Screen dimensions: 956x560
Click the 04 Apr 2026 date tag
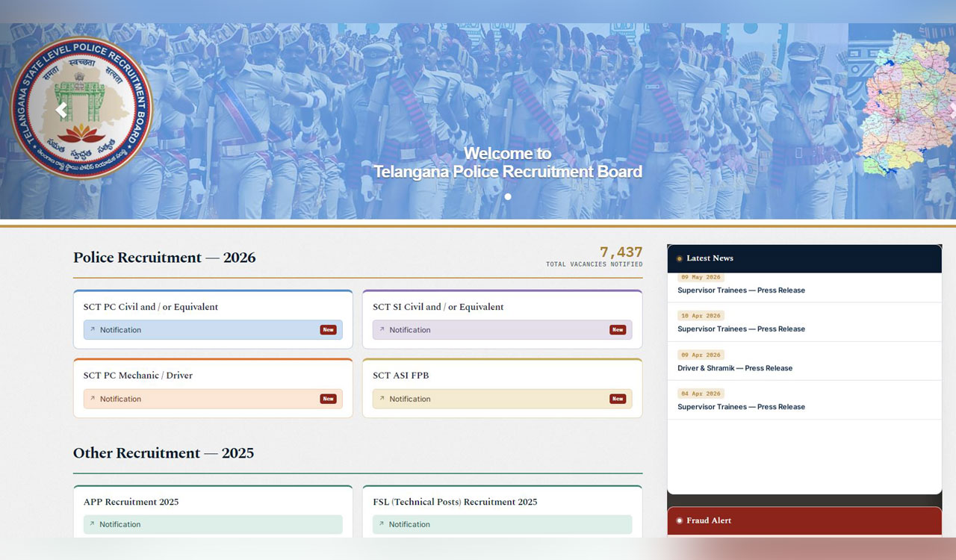701,393
